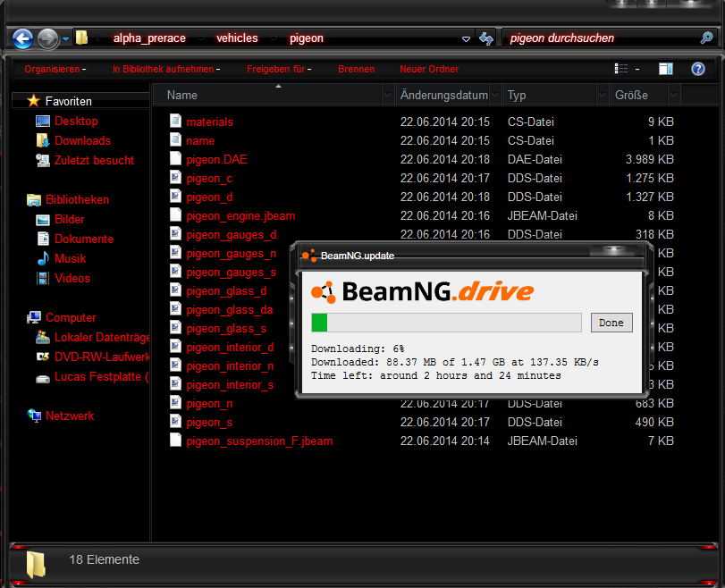Image resolution: width=725 pixels, height=588 pixels.
Task: Select file name pigeon_glass_s
Action: click(226, 329)
